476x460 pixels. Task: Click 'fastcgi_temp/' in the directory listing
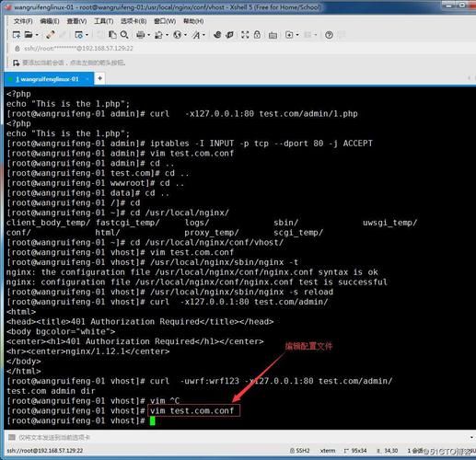(127, 223)
